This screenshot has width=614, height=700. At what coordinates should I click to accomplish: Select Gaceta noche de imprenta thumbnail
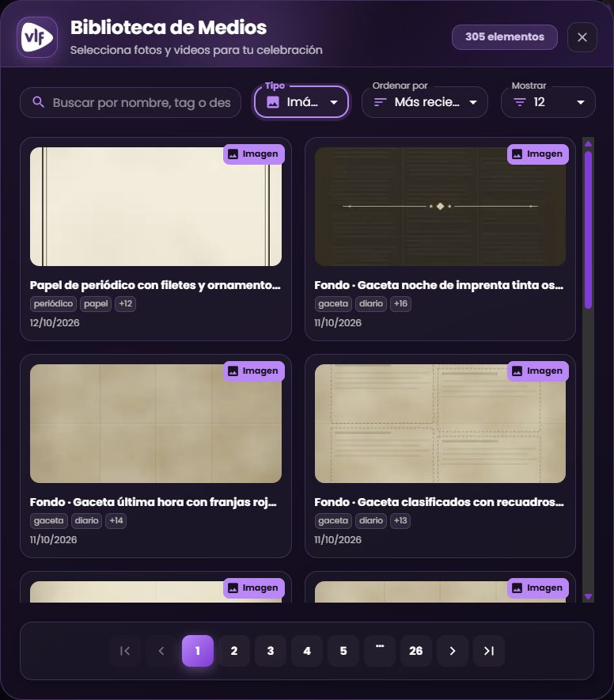point(440,207)
